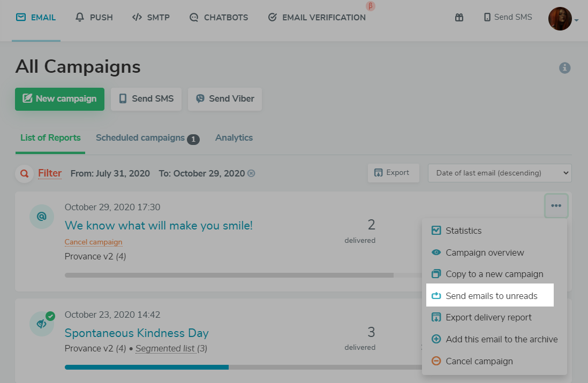Open the Segmented list link
588x383 pixels.
pyautogui.click(x=165, y=349)
